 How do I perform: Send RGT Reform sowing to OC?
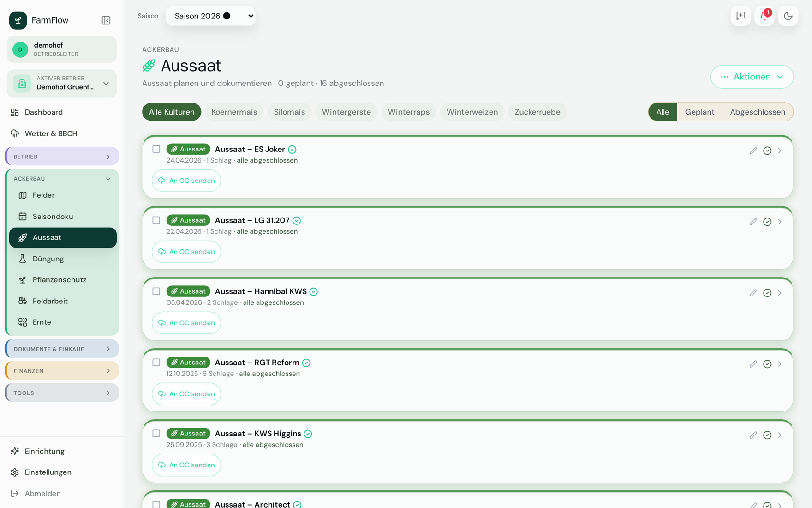coord(186,394)
